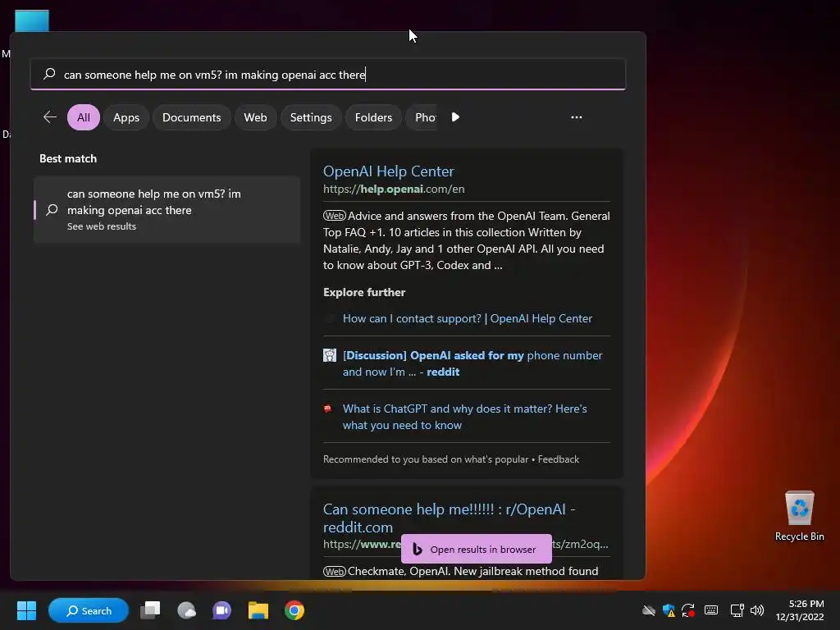Screen dimensions: 840x630
Task: Switch to the Folders filter tab
Action: (373, 117)
